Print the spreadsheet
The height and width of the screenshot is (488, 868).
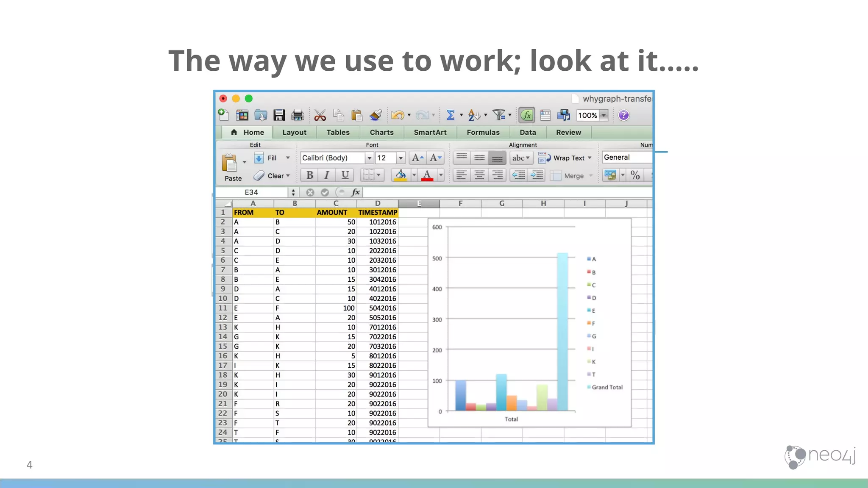tap(298, 115)
